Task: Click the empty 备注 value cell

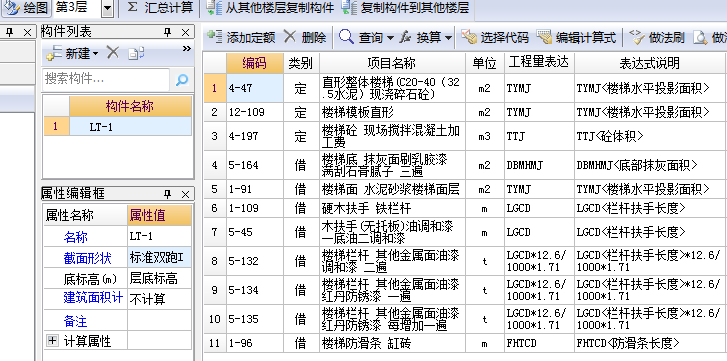Action: 159,320
